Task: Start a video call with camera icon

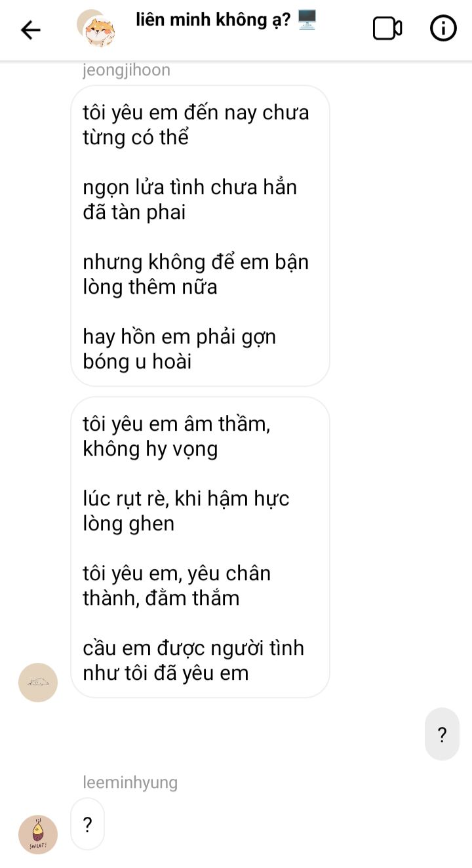Action: (387, 28)
